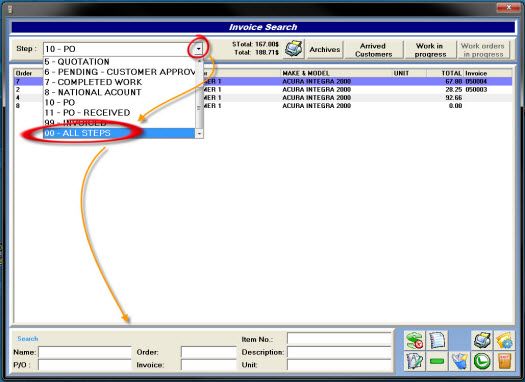Close the Invoice Search window
Image resolution: width=525 pixels, height=382 pixels.
(x=508, y=7)
